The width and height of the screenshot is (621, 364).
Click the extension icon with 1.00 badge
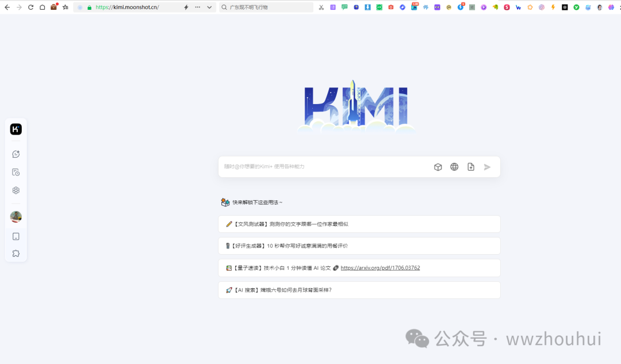pos(414,6)
